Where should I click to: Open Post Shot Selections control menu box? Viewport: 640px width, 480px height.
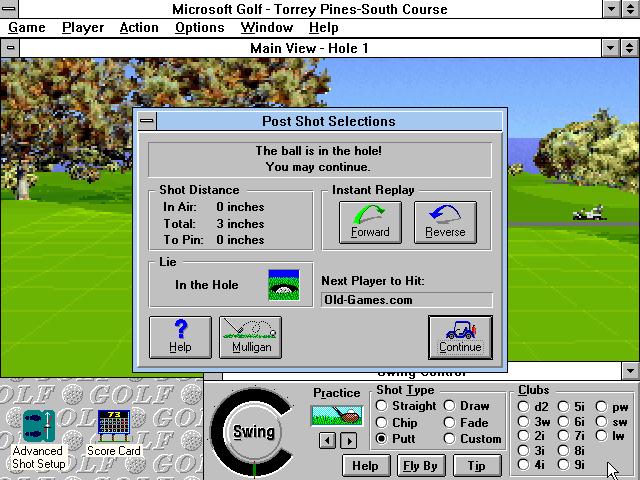pyautogui.click(x=147, y=121)
